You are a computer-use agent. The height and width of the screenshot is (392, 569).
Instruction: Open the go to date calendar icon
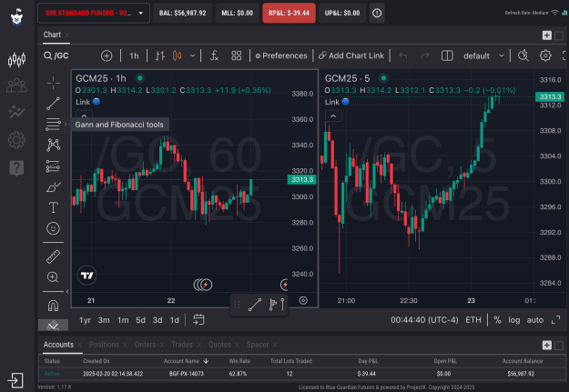click(x=198, y=319)
